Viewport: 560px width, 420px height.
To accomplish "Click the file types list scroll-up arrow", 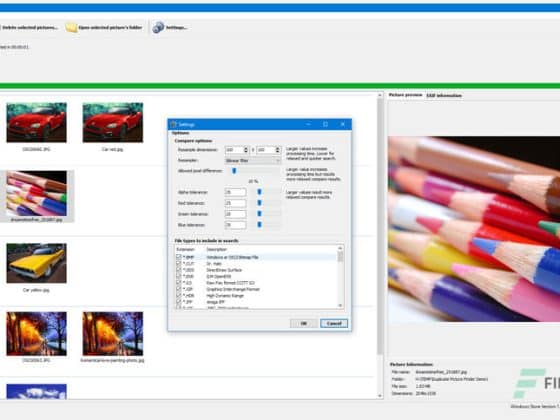I will [x=340, y=248].
